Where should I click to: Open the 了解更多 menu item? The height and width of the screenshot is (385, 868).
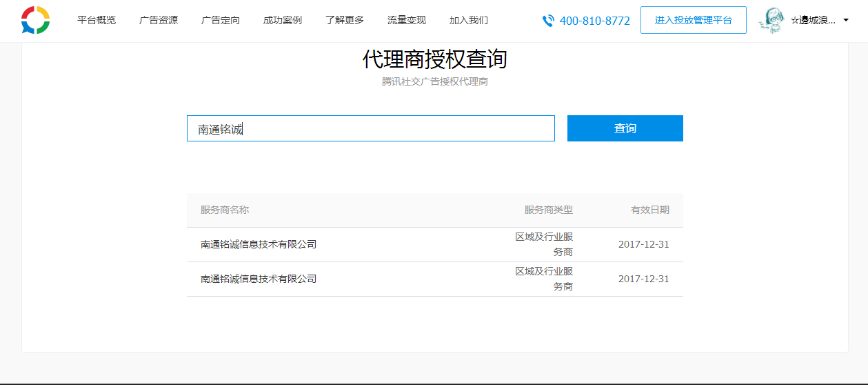[345, 20]
